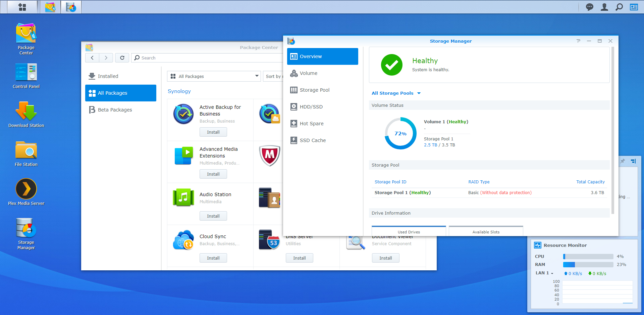The image size is (644, 315).
Task: Open the main application menu grid icon
Action: pyautogui.click(x=22, y=7)
